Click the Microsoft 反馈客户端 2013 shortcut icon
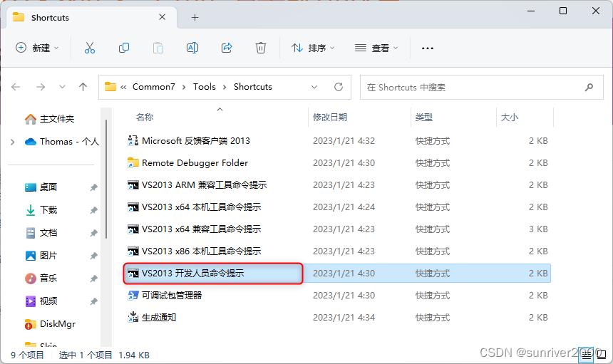The height and width of the screenshot is (364, 613). pyautogui.click(x=133, y=140)
